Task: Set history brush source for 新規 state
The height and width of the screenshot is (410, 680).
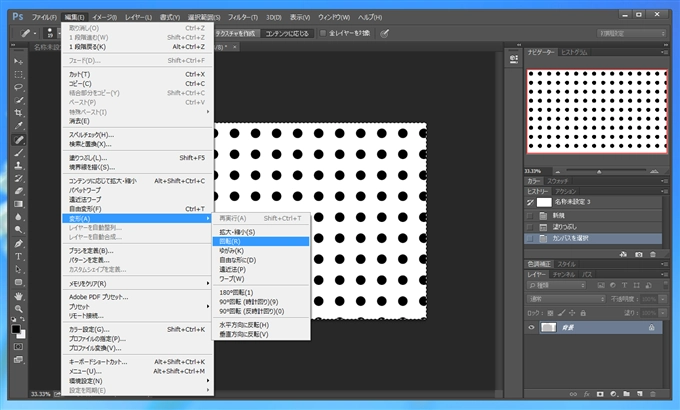Action: (x=530, y=216)
